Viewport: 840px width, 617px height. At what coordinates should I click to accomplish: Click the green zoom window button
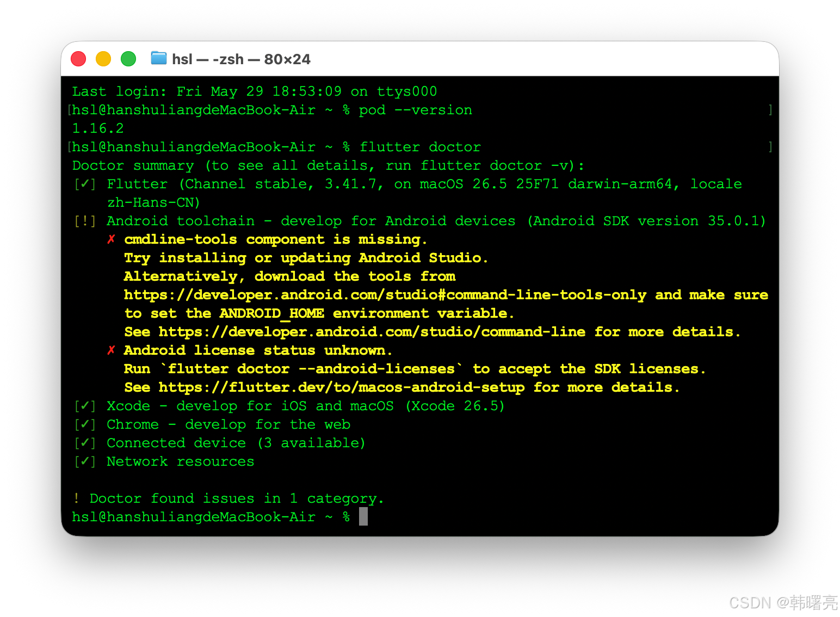[x=128, y=59]
